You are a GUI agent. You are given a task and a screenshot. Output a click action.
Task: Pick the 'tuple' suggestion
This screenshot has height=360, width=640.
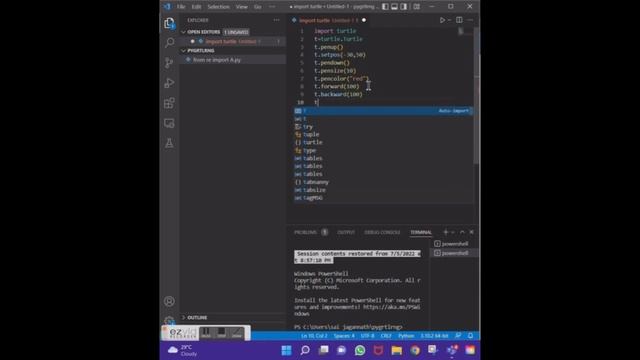pos(383,134)
